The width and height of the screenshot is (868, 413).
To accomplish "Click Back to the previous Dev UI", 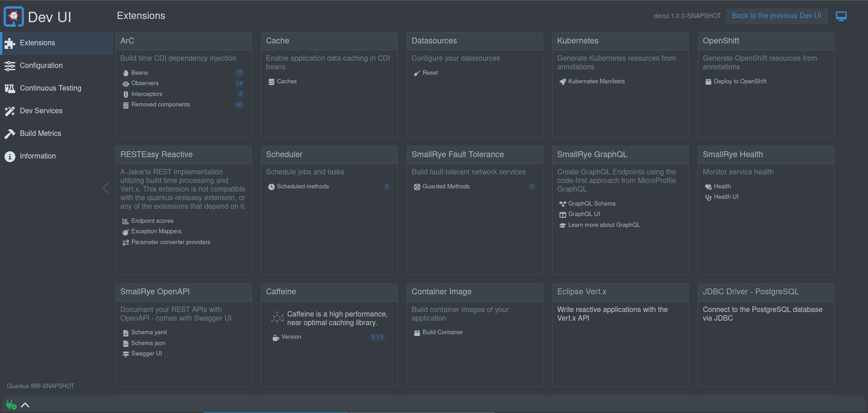I will pyautogui.click(x=776, y=16).
